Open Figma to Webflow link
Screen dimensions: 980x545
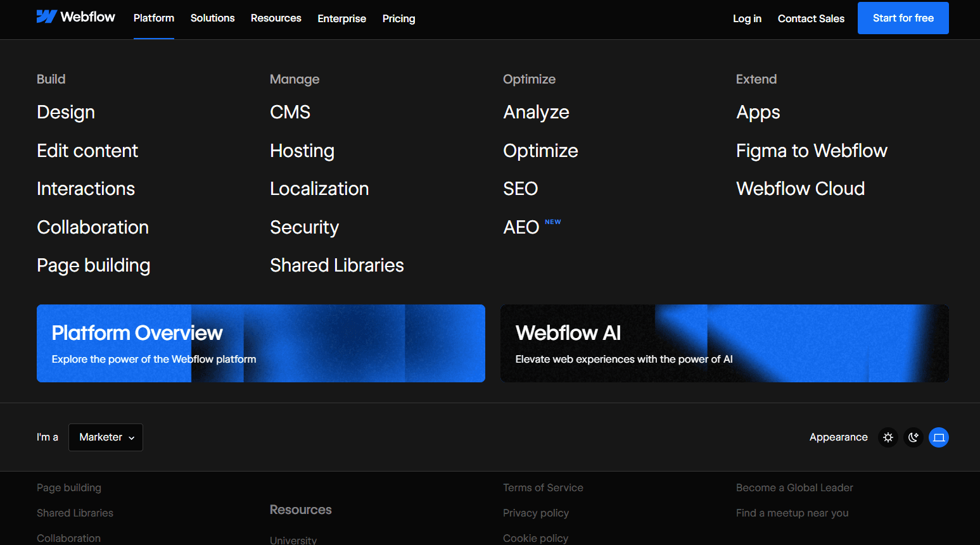[812, 151]
